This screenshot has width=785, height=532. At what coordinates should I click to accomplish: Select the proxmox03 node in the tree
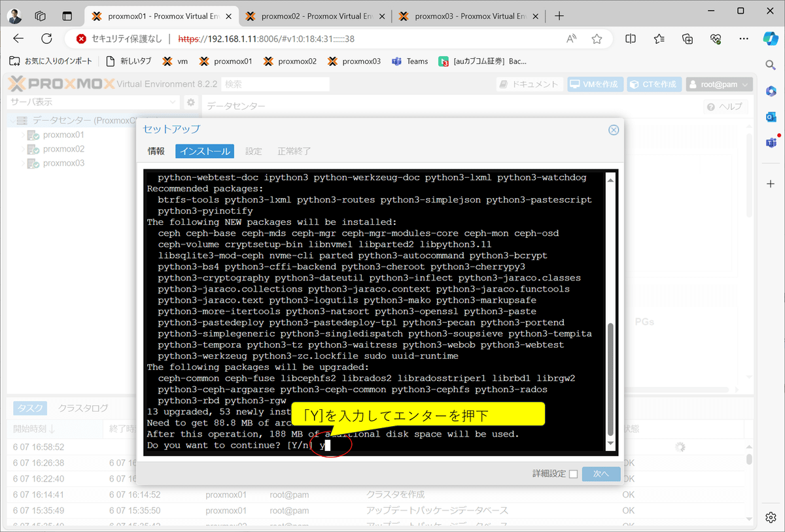63,163
